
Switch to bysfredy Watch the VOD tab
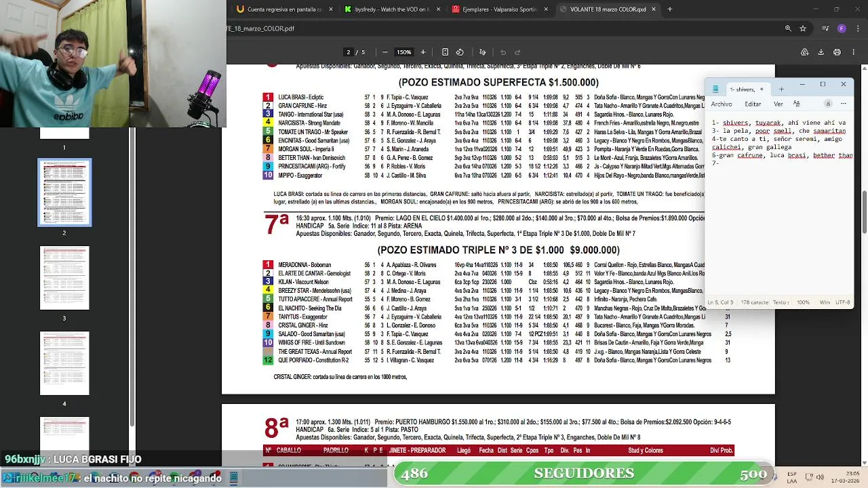click(x=392, y=9)
